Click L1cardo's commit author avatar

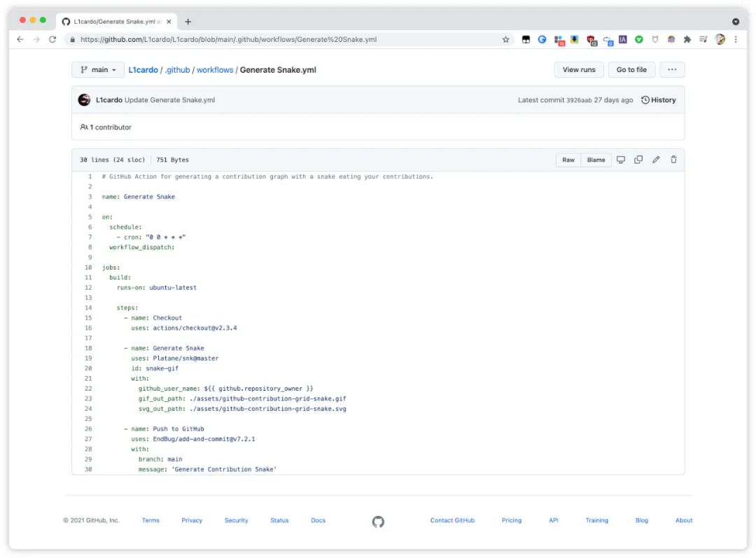[x=84, y=100]
